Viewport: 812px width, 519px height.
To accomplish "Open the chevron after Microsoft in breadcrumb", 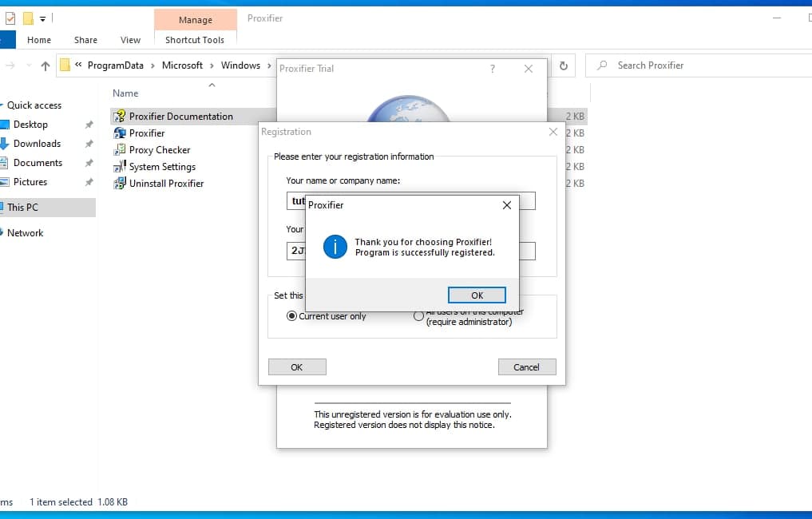I will [x=212, y=65].
